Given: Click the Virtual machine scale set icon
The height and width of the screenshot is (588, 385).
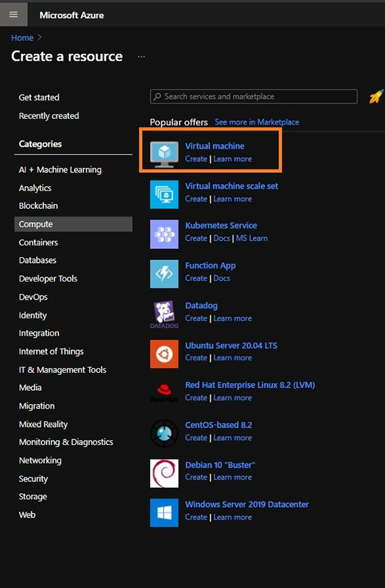Looking at the screenshot, I should click(164, 194).
